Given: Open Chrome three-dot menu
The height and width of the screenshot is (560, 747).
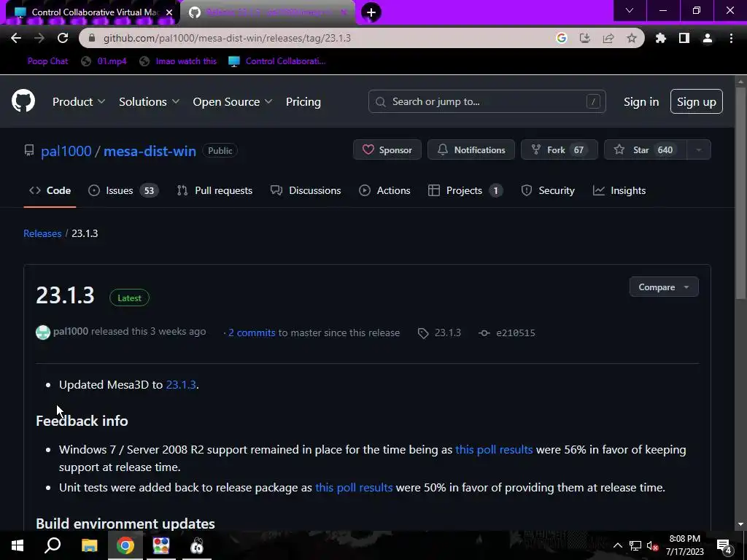Looking at the screenshot, I should pyautogui.click(x=731, y=38).
